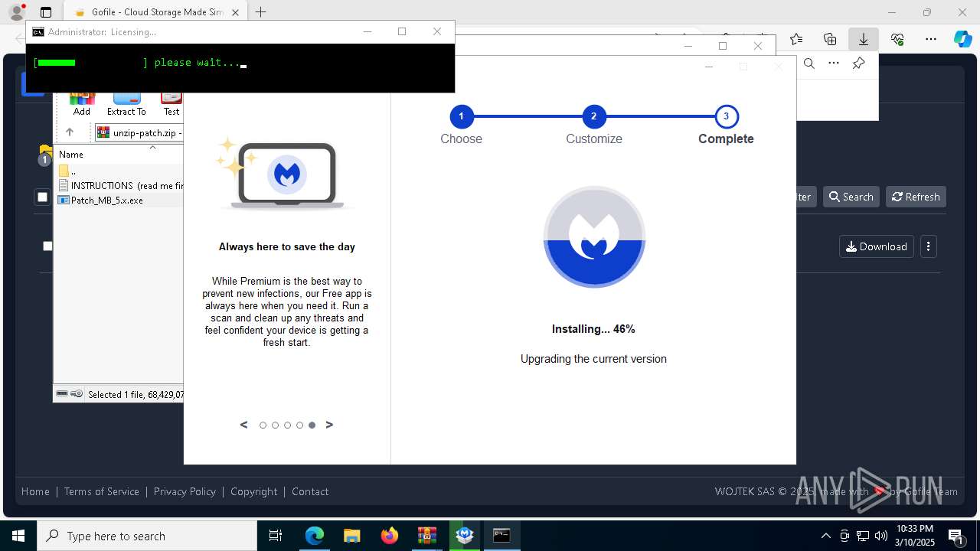Switch to WinRAR on taskbar
The height and width of the screenshot is (551, 980).
click(x=427, y=536)
